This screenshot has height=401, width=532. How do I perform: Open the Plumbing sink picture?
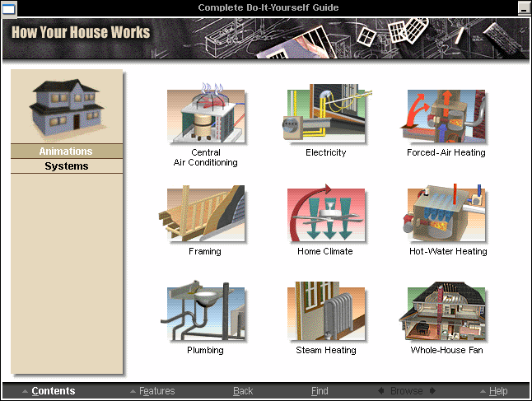tap(203, 310)
